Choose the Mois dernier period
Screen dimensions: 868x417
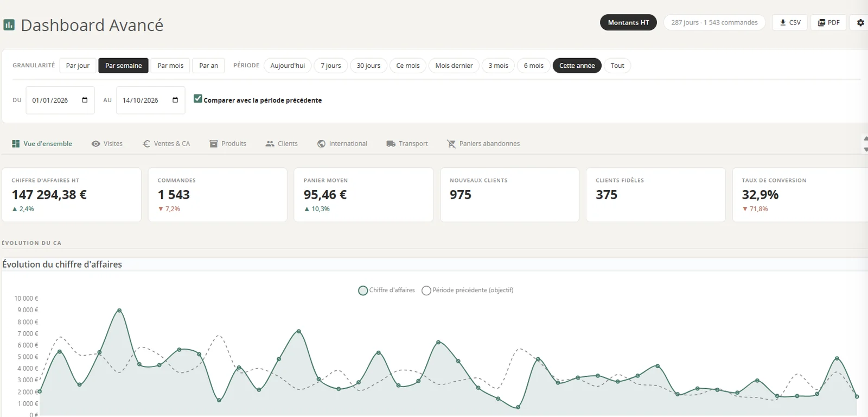(x=454, y=66)
